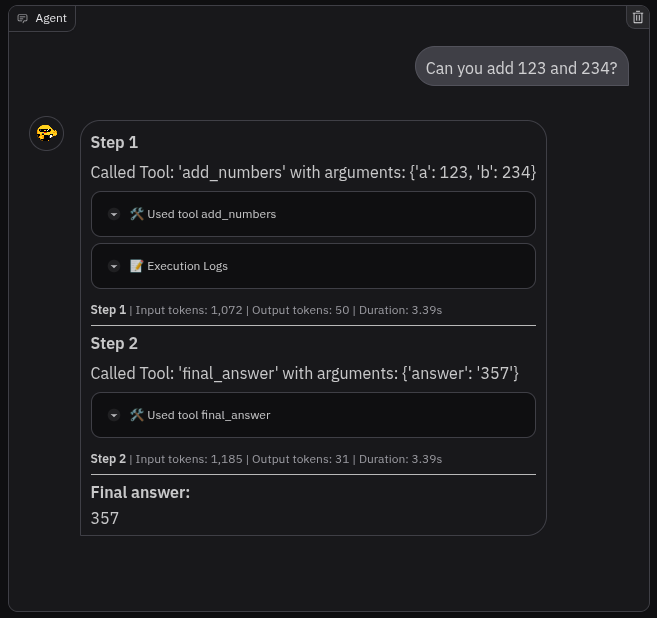Click the 'Final answer:' heading
Viewport: 657px width, 618px height.
[x=140, y=493]
